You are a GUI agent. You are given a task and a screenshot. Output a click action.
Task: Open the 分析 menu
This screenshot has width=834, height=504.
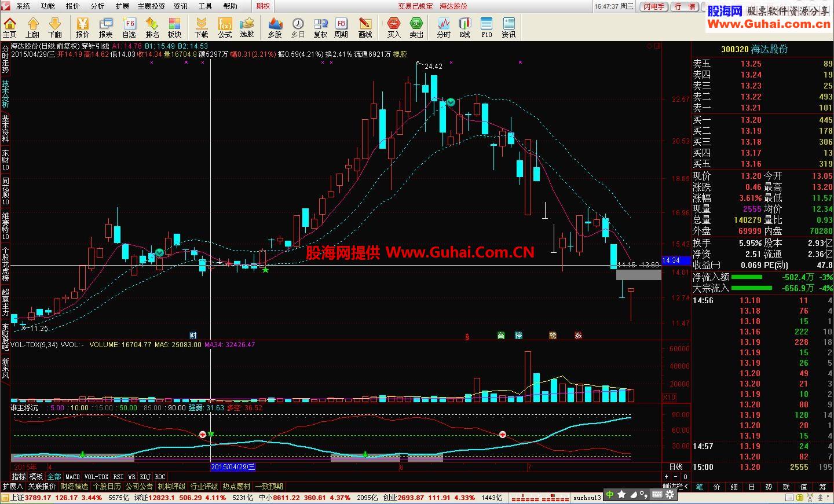point(97,6)
